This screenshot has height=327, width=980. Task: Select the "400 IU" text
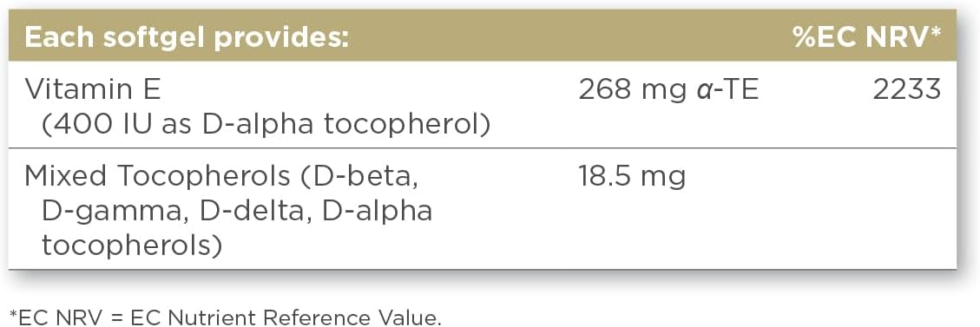97,125
